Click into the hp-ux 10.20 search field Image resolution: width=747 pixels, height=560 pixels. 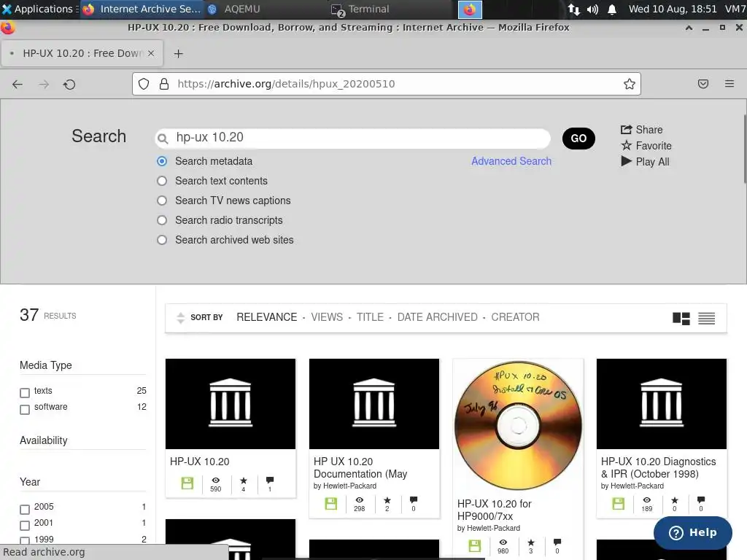[x=352, y=138]
